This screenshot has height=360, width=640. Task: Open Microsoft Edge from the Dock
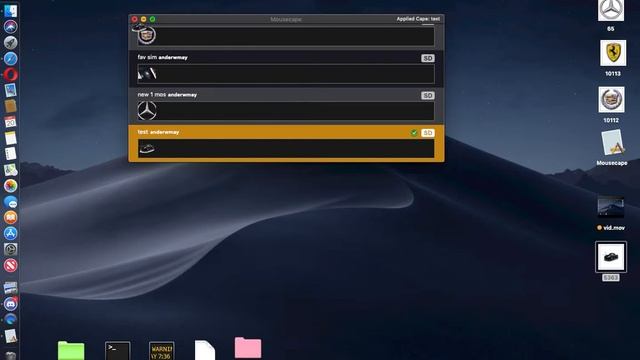[11, 320]
